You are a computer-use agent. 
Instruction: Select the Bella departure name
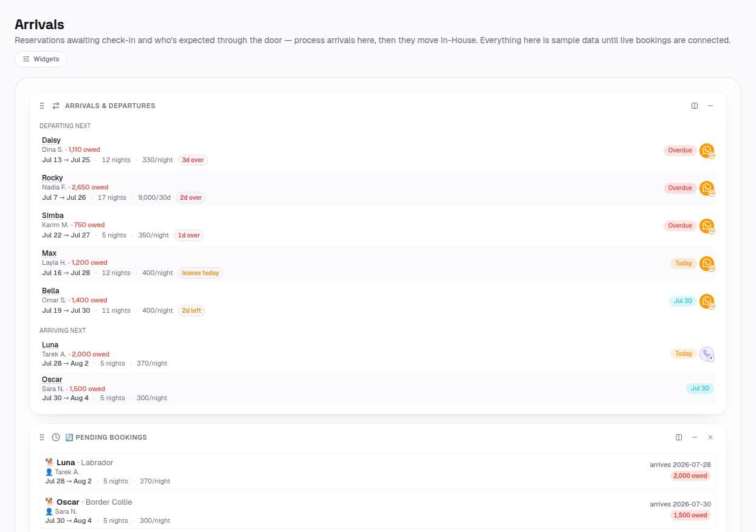click(x=50, y=291)
